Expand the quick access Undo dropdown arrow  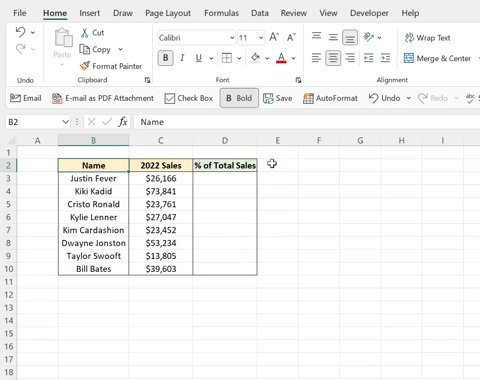(x=408, y=98)
